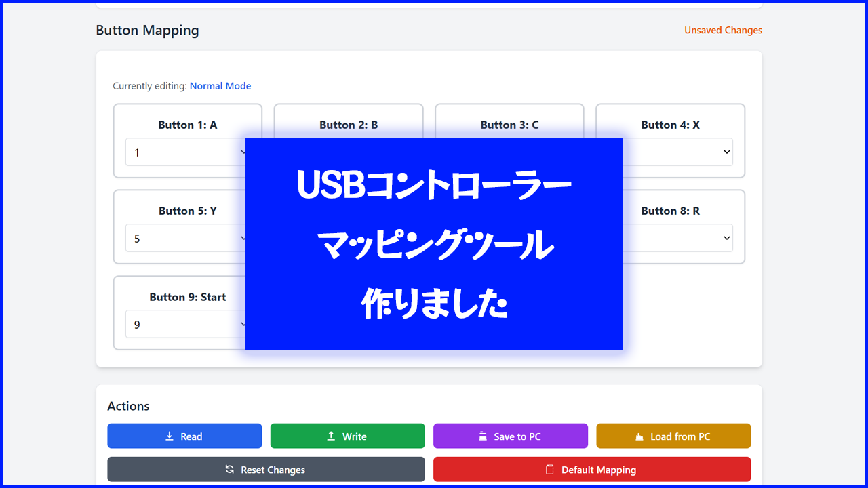Click Reset Changes to discard edits
The image size is (868, 488).
266,469
